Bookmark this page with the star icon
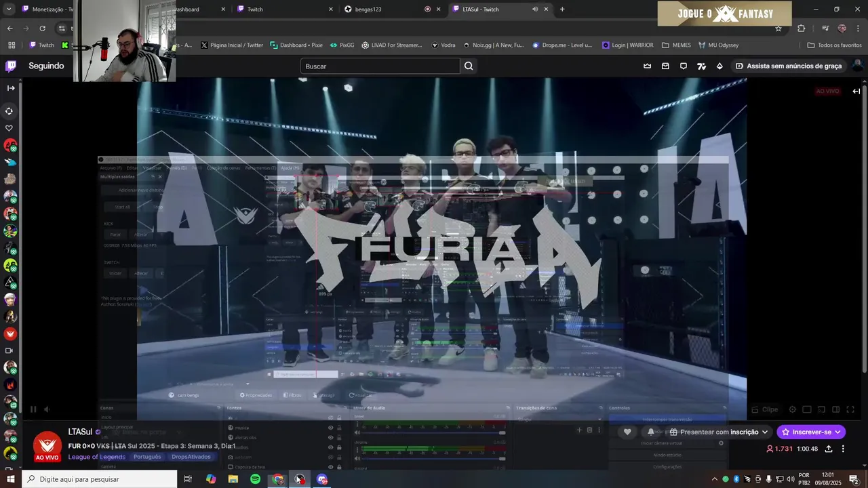Image resolution: width=868 pixels, height=488 pixels. click(x=778, y=28)
